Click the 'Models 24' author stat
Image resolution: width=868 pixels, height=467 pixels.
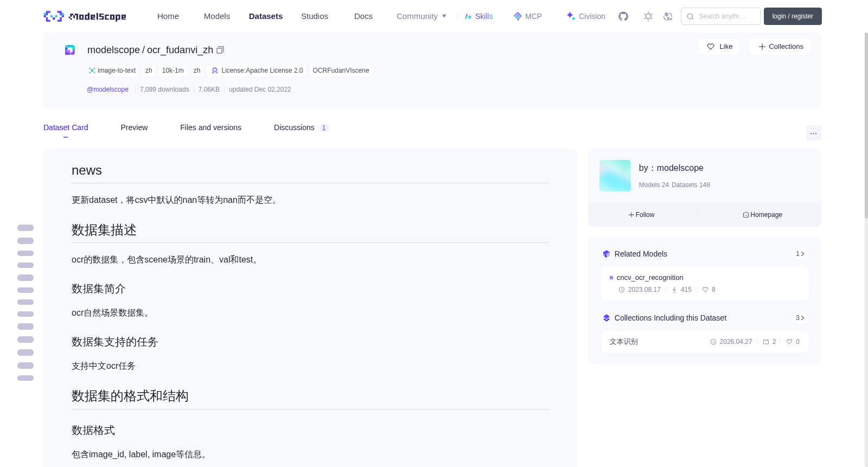(654, 185)
